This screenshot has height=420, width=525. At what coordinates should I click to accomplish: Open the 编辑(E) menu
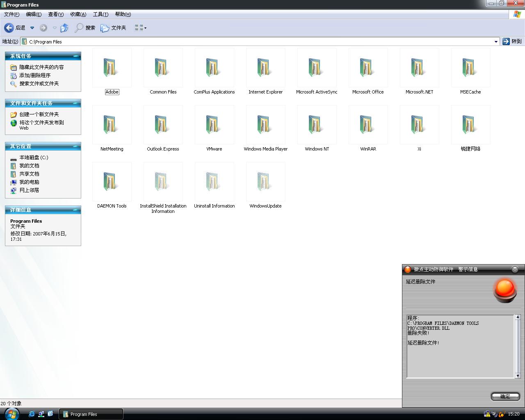(x=34, y=14)
